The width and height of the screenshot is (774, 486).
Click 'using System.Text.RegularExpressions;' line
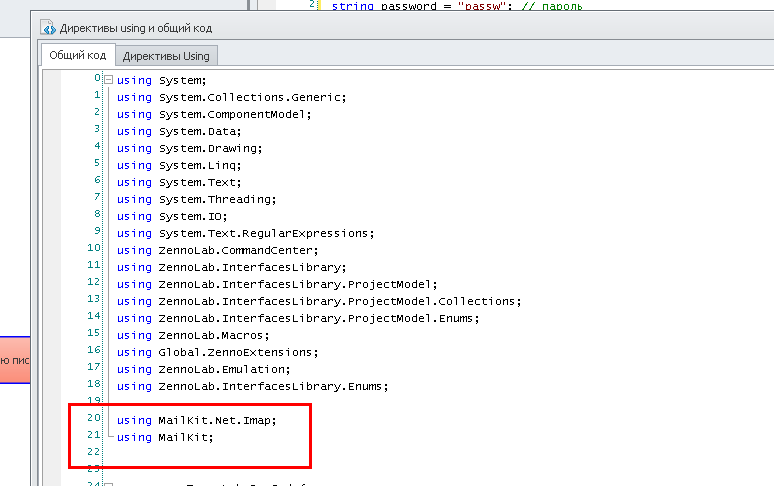[245, 233]
